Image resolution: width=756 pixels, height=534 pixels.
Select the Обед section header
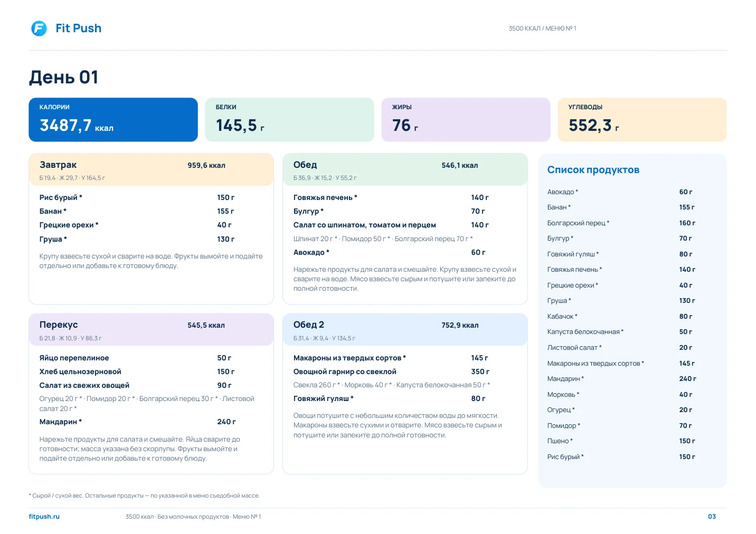pyautogui.click(x=405, y=169)
